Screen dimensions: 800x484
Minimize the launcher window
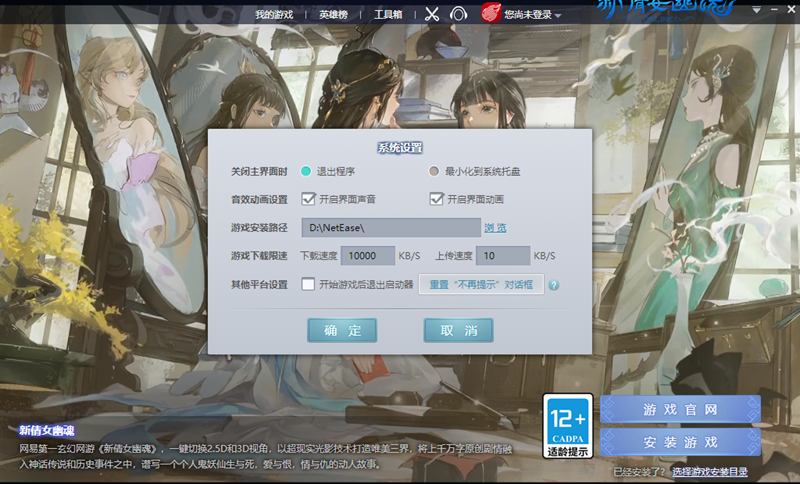point(774,9)
